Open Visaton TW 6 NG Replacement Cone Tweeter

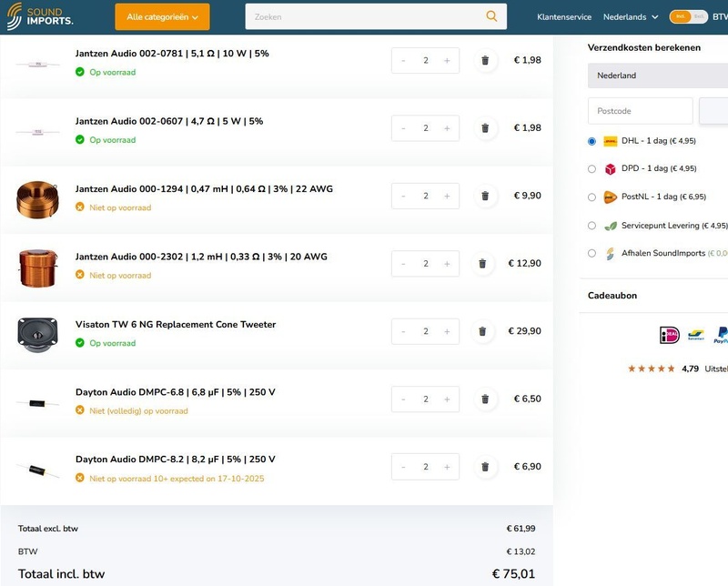click(x=176, y=325)
